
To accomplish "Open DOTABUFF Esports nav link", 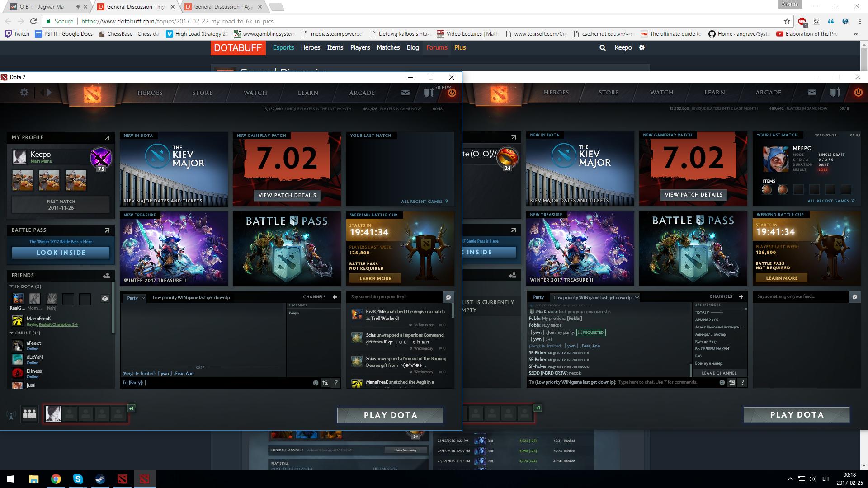I will tap(283, 47).
